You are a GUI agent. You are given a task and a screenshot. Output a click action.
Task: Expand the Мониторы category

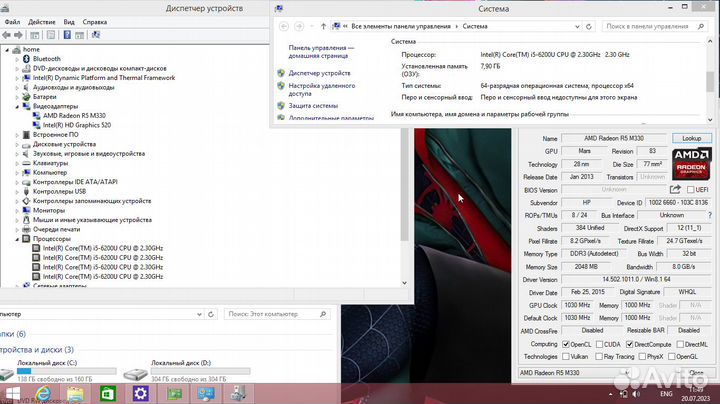pos(17,211)
